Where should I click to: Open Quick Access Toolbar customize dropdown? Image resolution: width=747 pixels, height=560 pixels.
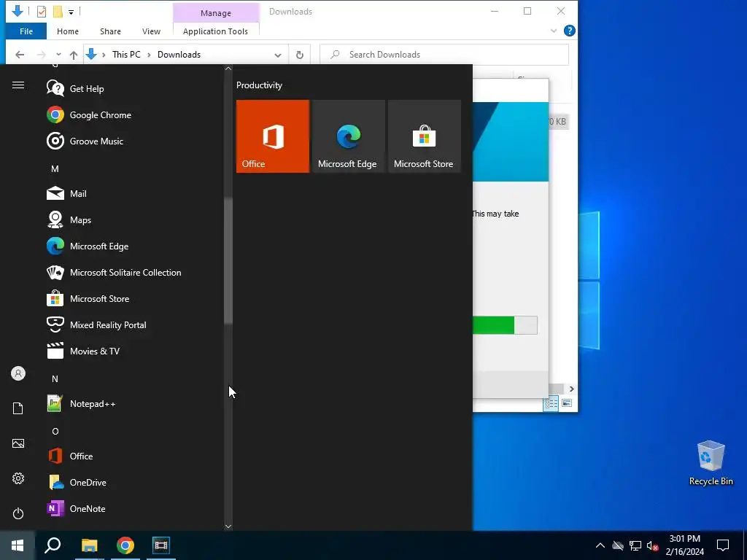point(71,12)
